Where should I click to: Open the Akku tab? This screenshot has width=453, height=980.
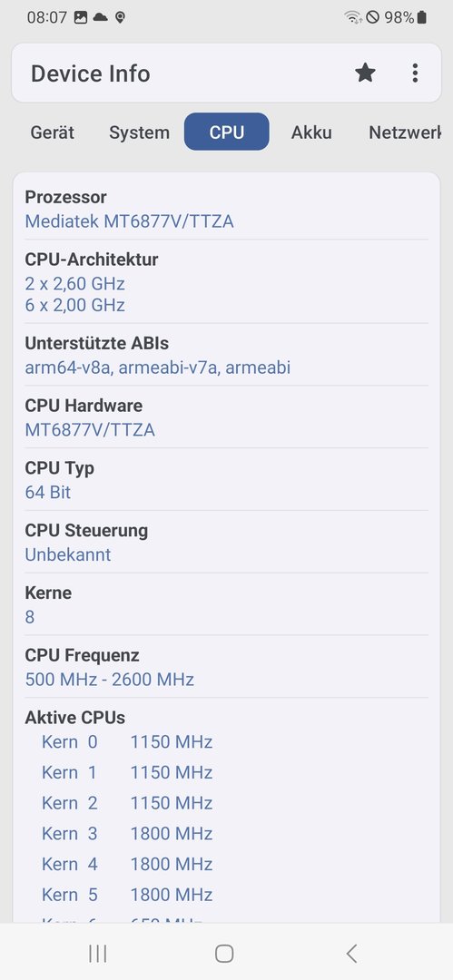(x=311, y=132)
